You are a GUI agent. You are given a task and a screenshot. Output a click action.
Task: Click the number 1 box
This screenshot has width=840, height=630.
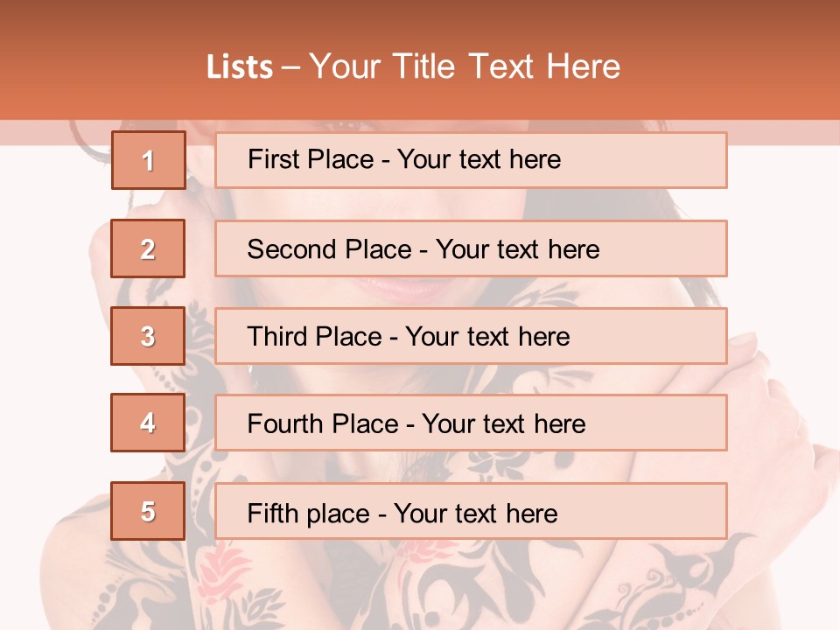click(149, 160)
